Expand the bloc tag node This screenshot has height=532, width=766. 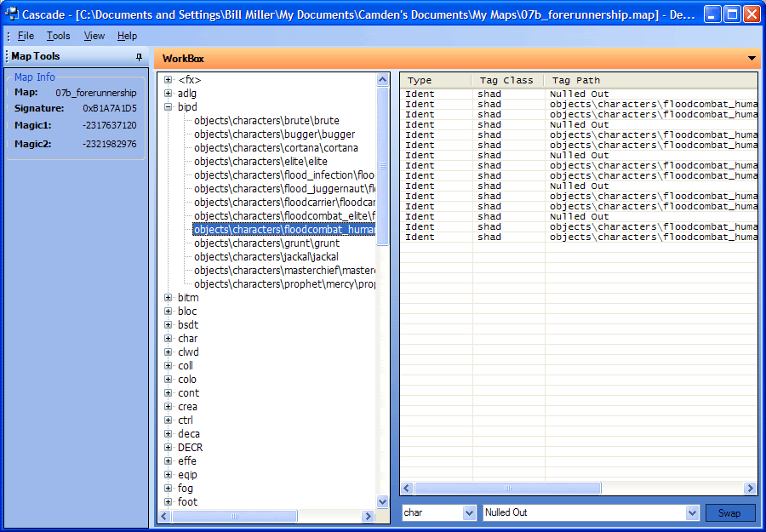point(168,312)
